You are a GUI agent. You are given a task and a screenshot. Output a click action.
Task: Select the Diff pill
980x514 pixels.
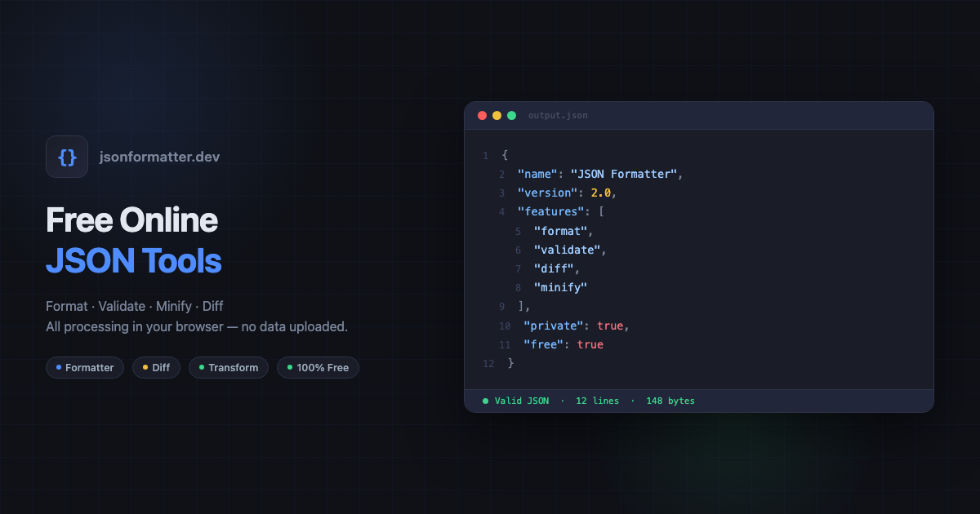click(156, 367)
